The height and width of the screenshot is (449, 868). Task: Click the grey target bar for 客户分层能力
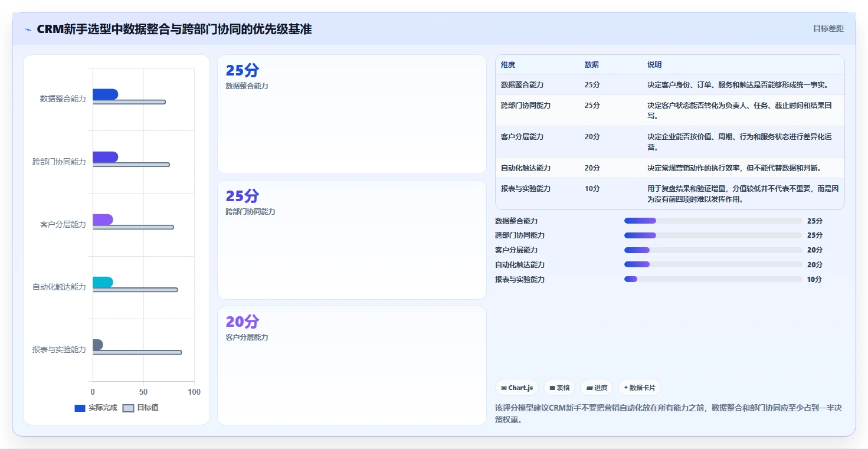point(133,227)
